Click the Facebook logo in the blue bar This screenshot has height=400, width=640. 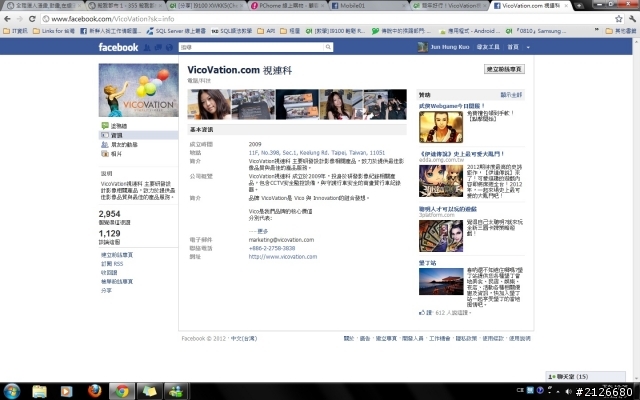[x=118, y=47]
